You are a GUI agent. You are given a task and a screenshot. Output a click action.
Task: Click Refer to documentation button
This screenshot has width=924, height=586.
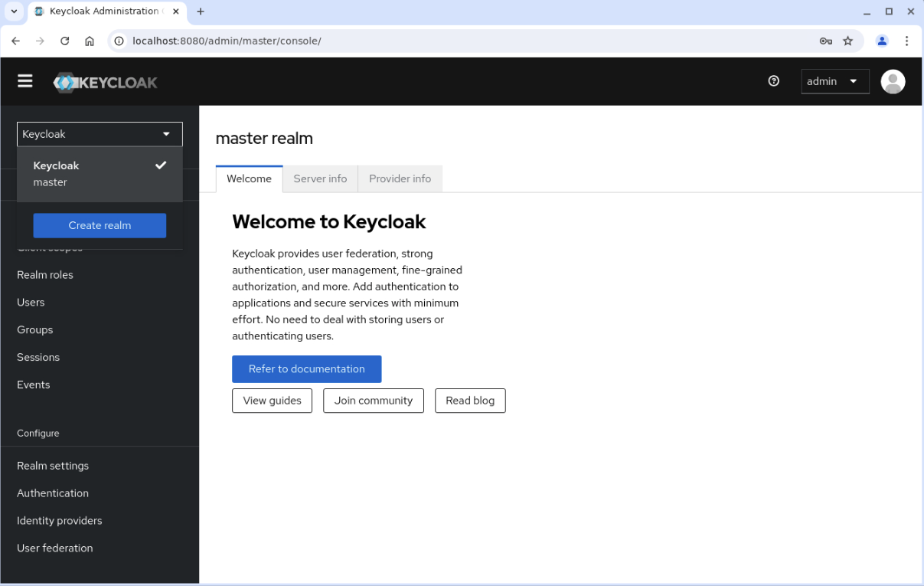[x=306, y=368]
